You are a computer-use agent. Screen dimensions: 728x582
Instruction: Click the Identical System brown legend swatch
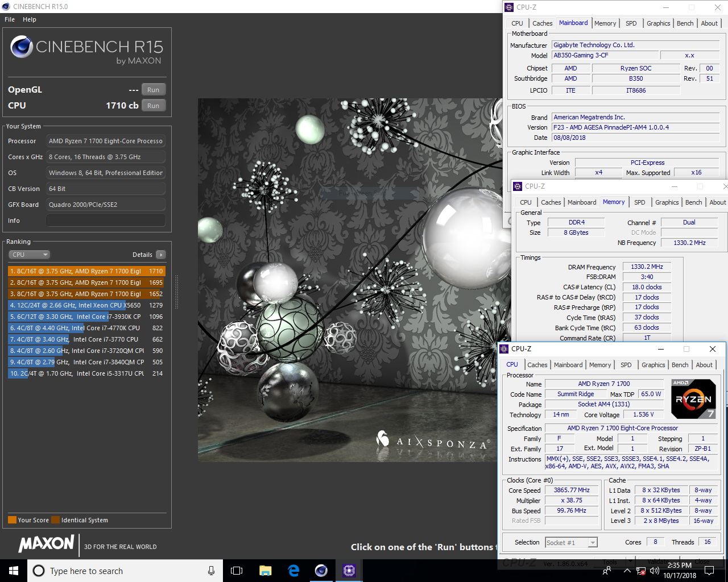tap(55, 520)
